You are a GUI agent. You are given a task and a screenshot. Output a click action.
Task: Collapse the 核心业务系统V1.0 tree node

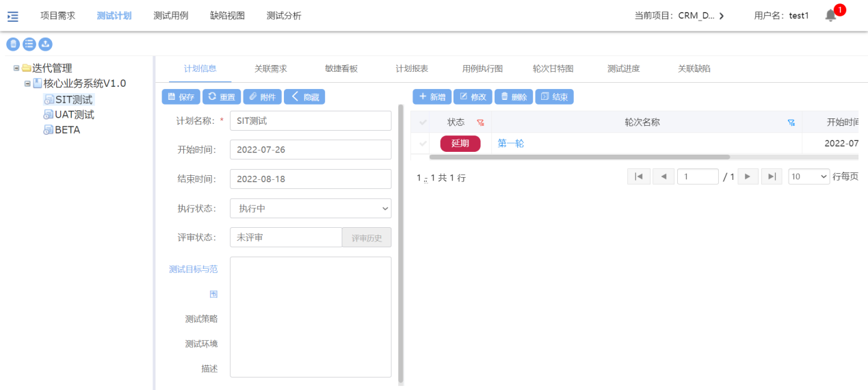point(27,83)
